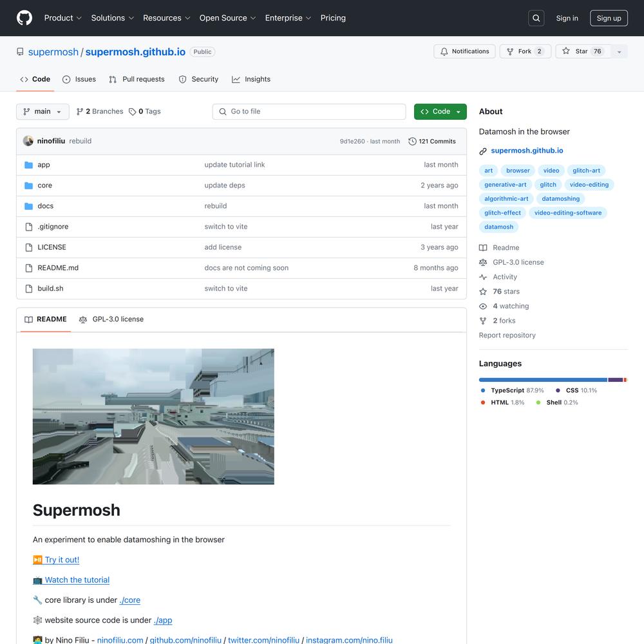
Task: Switch to the Issues tab
Action: (79, 79)
